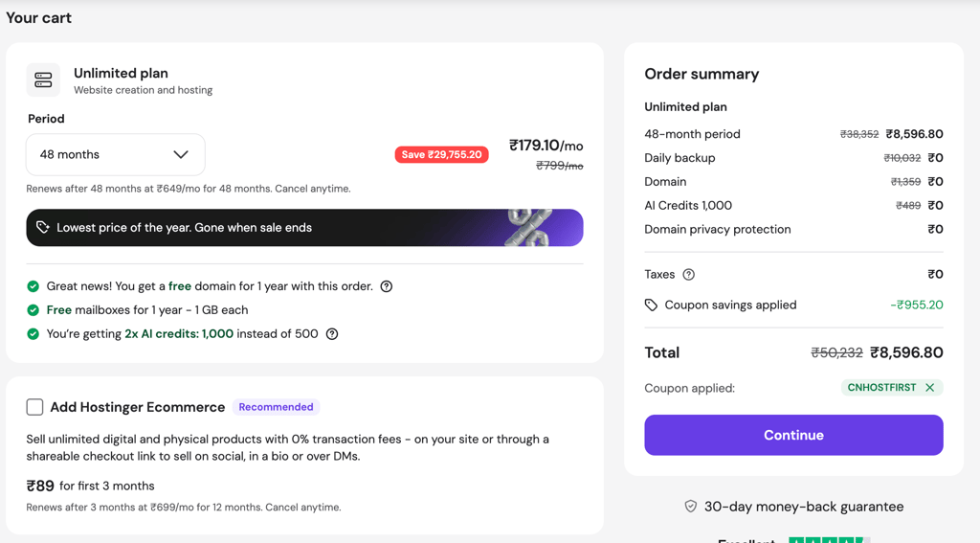Click the ₹8,596.80 total amount

pos(907,352)
